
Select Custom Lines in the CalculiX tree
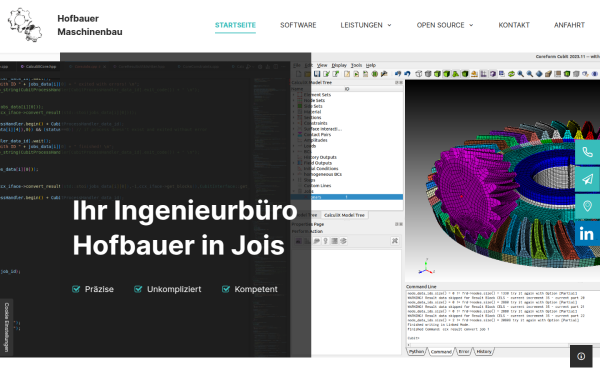tap(317, 186)
